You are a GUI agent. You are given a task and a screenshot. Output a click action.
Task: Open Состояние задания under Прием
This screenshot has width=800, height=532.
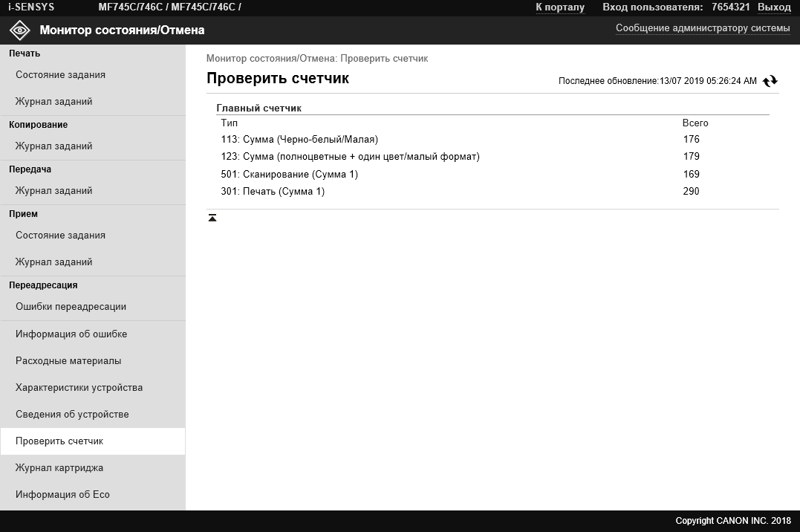point(60,235)
